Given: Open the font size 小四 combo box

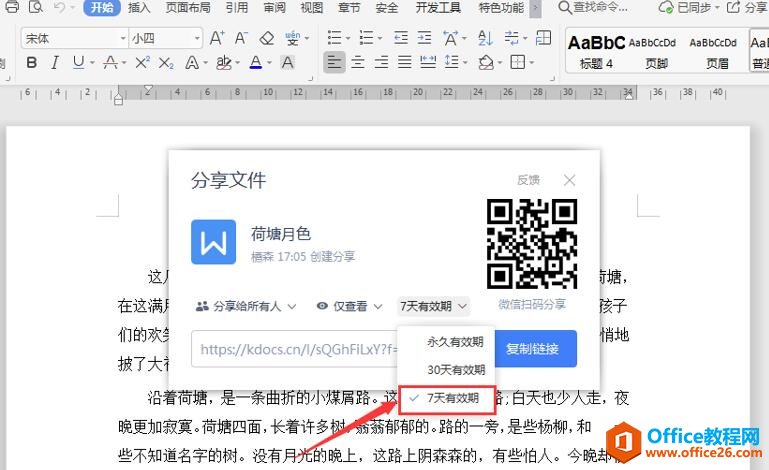Looking at the screenshot, I should tap(164, 39).
